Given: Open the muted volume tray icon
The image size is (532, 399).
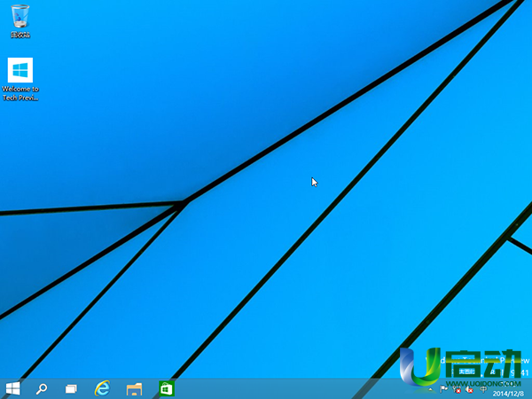Looking at the screenshot, I should (470, 390).
